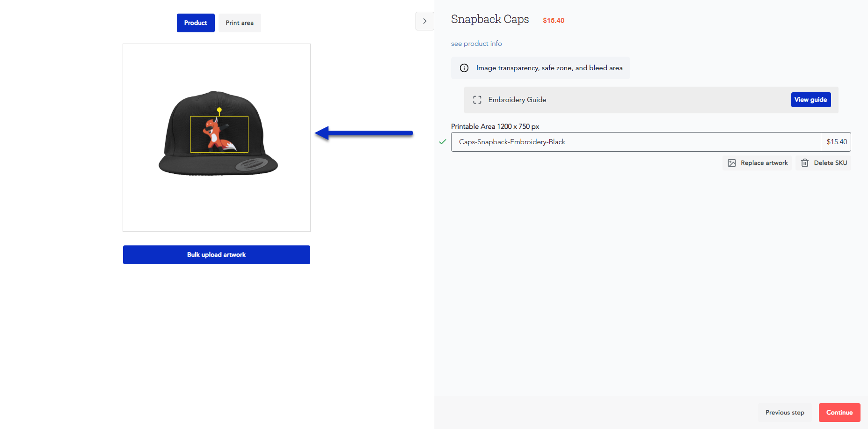This screenshot has height=429, width=868.
Task: Switch to the Print area view
Action: click(240, 22)
